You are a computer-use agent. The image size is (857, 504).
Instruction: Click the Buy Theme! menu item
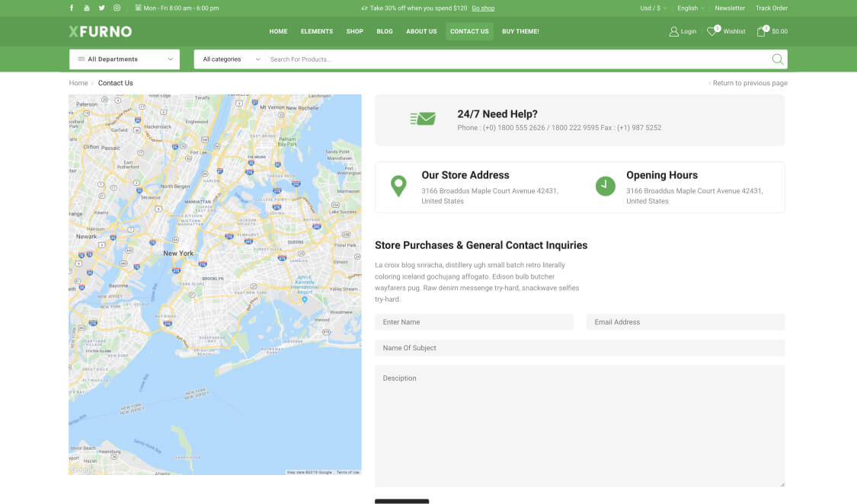[x=520, y=32]
